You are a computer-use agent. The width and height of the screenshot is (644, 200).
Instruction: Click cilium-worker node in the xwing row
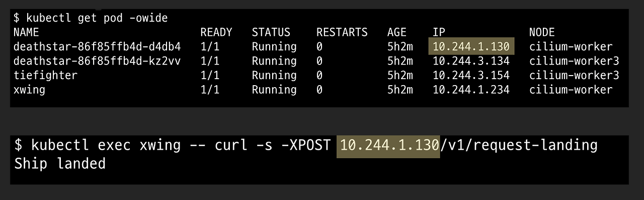(x=571, y=90)
